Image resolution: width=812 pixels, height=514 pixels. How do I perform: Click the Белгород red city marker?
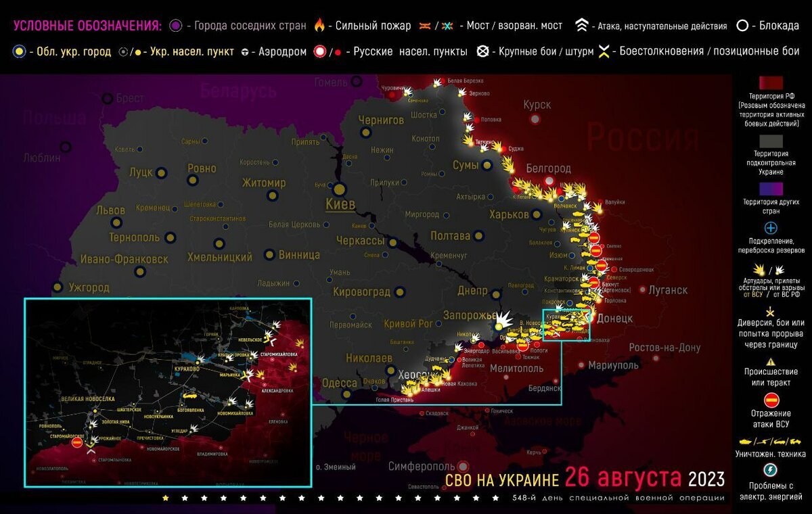[x=549, y=181]
